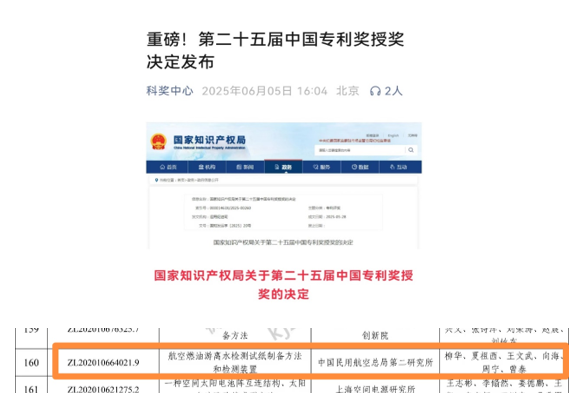
Task: Click the 北京 location label
Action: click(347, 91)
